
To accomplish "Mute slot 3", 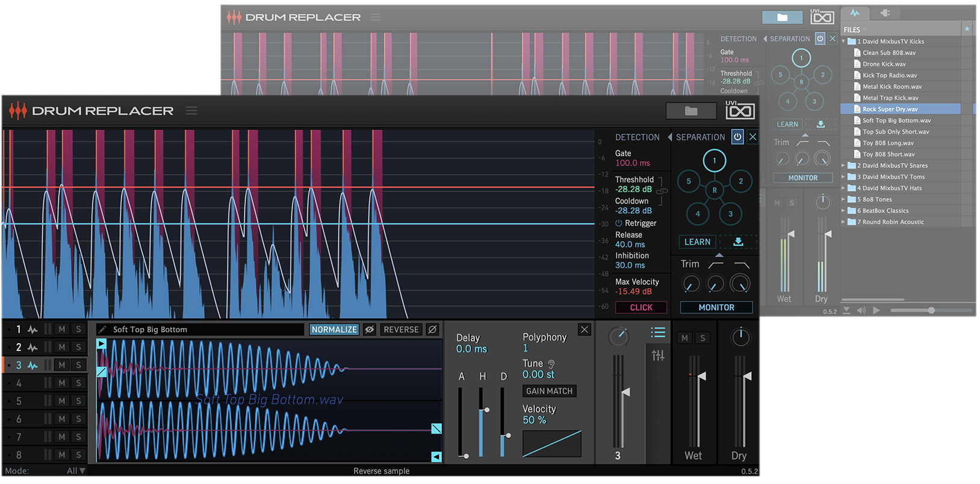I will pos(62,365).
